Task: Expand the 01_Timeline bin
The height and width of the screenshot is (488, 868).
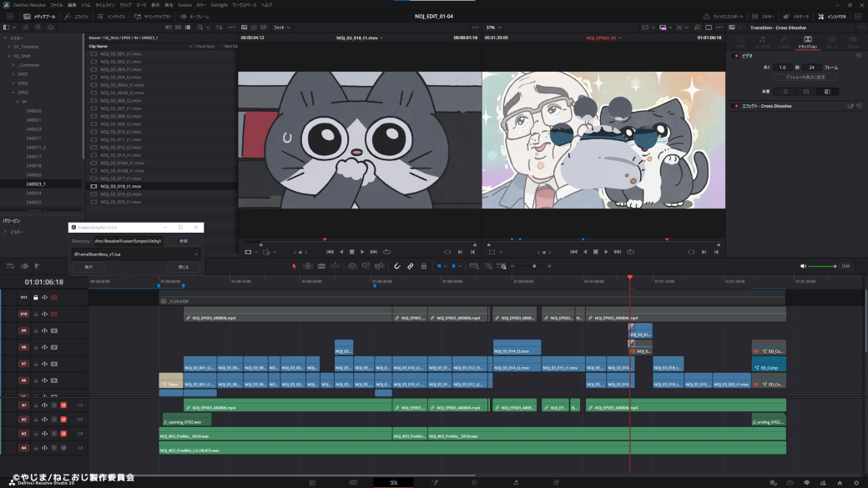Action: pyautogui.click(x=9, y=47)
